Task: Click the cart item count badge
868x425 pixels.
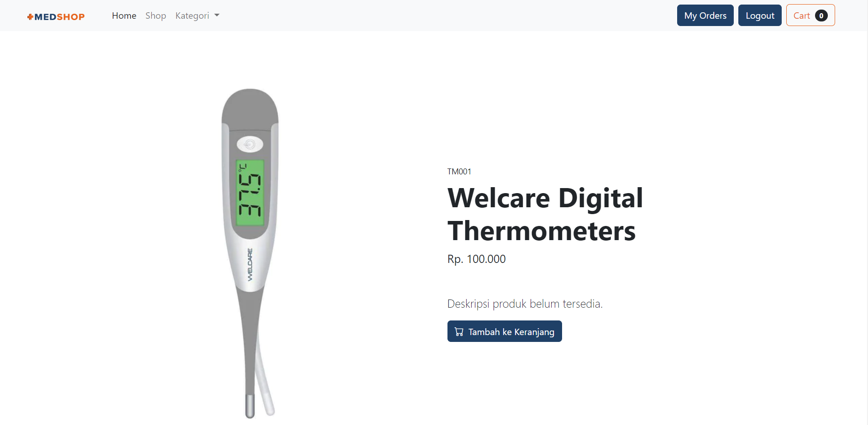Action: click(821, 16)
